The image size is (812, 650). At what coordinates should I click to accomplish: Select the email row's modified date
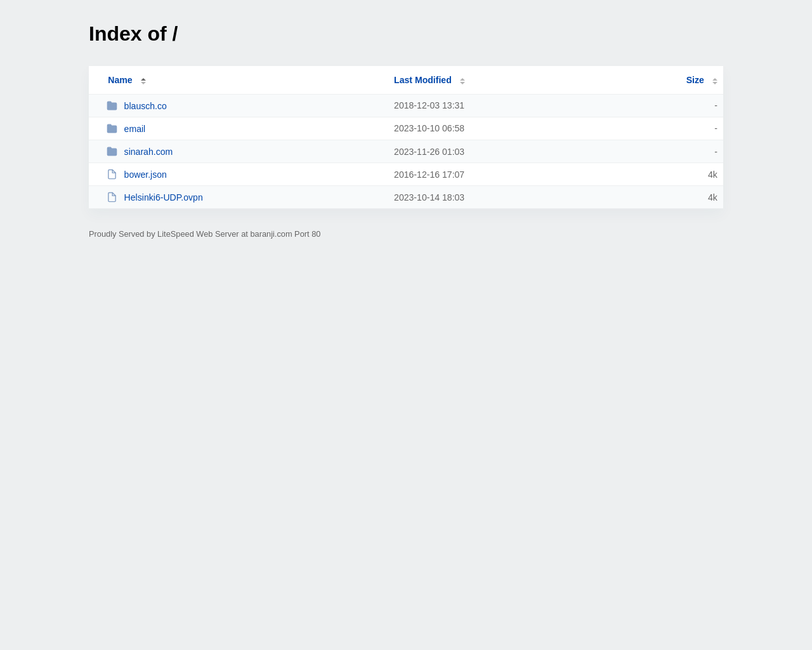click(x=429, y=128)
